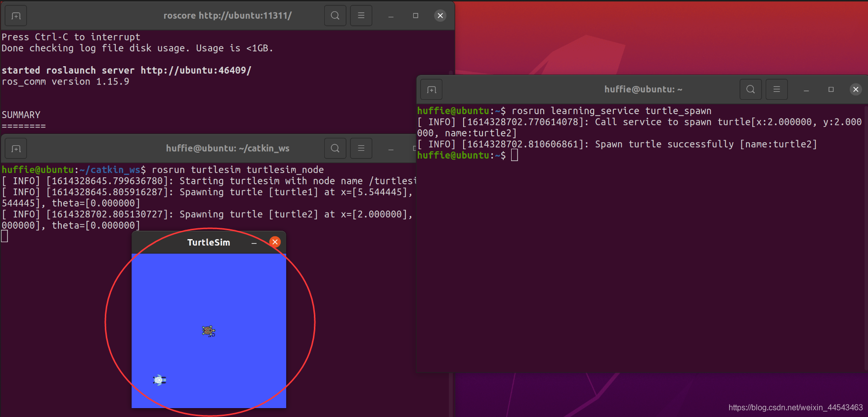Click huffie@ubuntu: ~/catkin_ws window title
The image size is (868, 417).
click(227, 148)
